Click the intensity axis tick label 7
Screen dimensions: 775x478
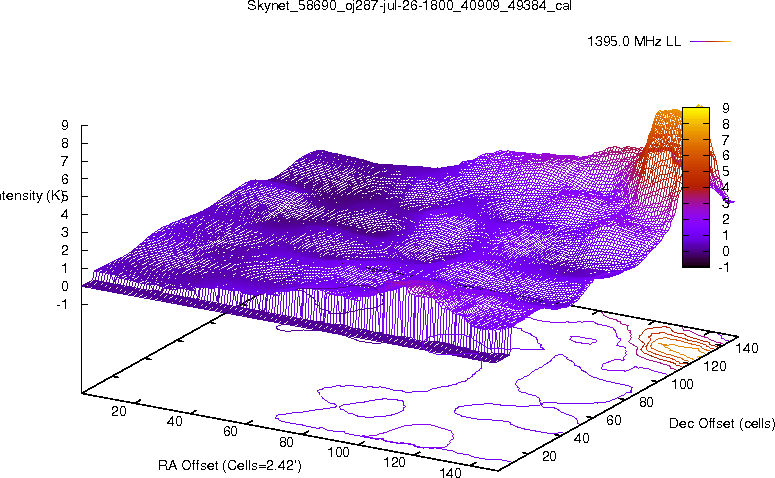(65, 161)
